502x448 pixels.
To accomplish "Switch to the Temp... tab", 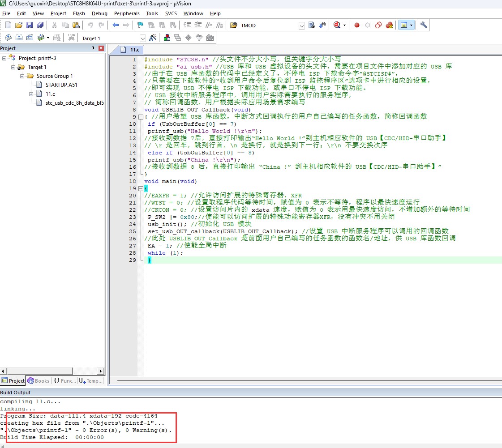I will click(91, 381).
